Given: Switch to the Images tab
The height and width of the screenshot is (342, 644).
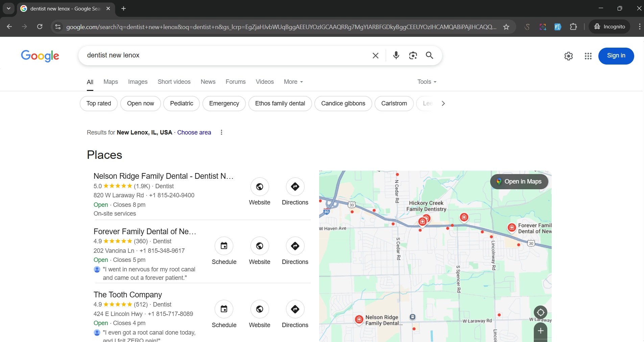Looking at the screenshot, I should pos(138,82).
